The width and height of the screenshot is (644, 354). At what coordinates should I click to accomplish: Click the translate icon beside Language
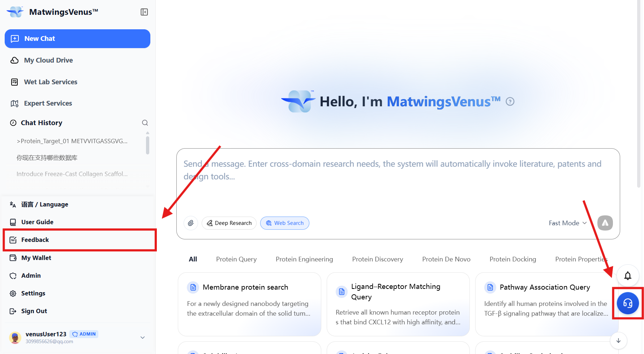click(13, 205)
